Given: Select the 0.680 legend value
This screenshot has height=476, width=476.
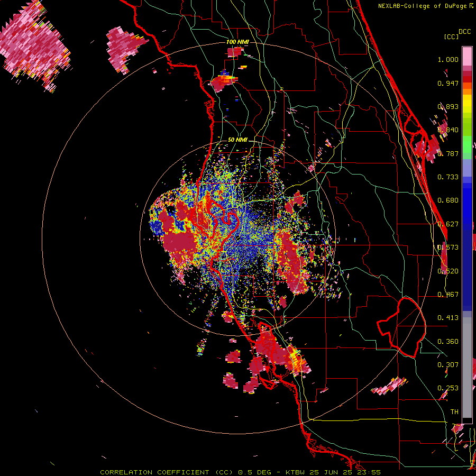Looking at the screenshot, I should (x=448, y=200).
